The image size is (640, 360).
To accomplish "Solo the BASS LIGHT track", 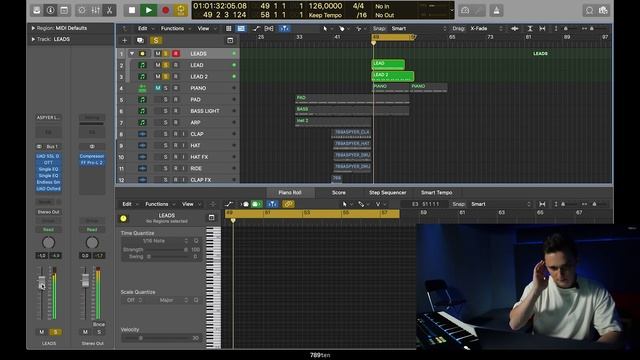I will click(x=166, y=111).
